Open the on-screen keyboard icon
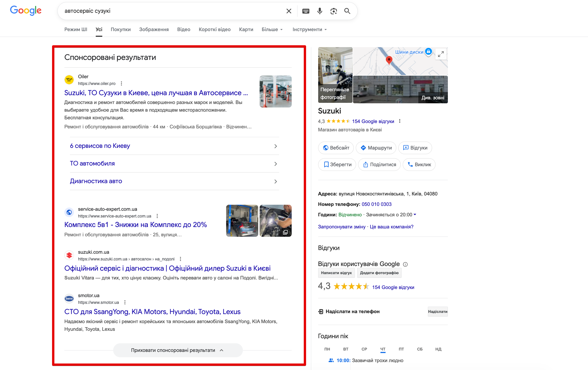Image resolution: width=588 pixels, height=370 pixels. click(306, 11)
